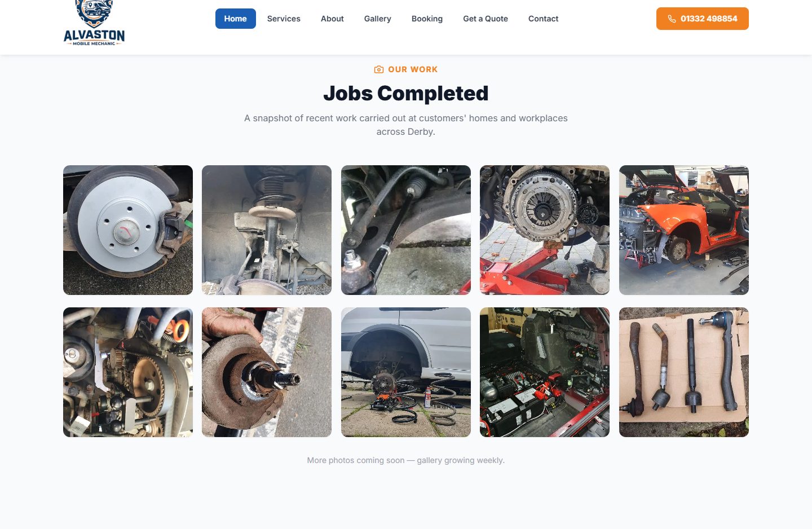View the coil spring suspension strut photo
This screenshot has width=812, height=529.
[x=267, y=230]
